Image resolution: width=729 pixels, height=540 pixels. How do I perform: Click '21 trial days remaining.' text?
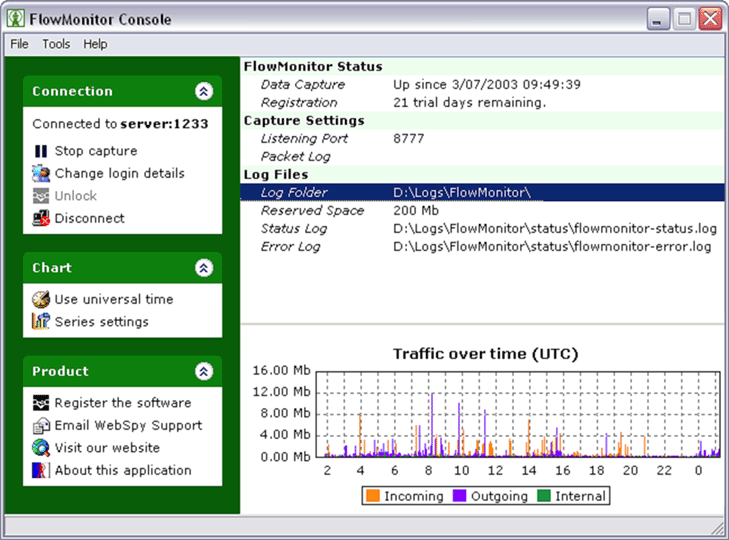(x=470, y=103)
